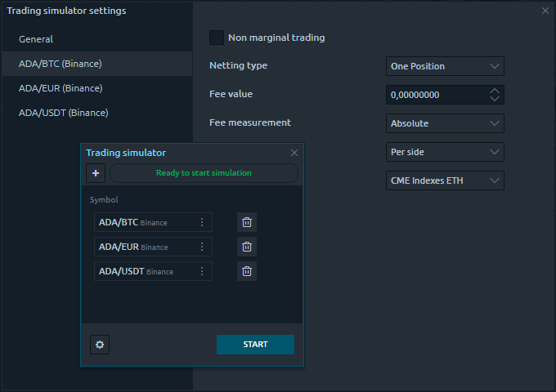556x392 pixels.
Task: Add a symbol with the plus icon
Action: [x=96, y=173]
